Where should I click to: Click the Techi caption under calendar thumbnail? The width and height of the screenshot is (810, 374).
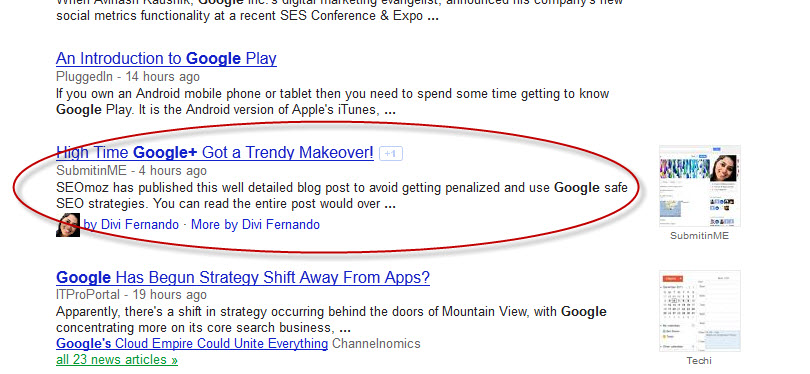pos(699,361)
